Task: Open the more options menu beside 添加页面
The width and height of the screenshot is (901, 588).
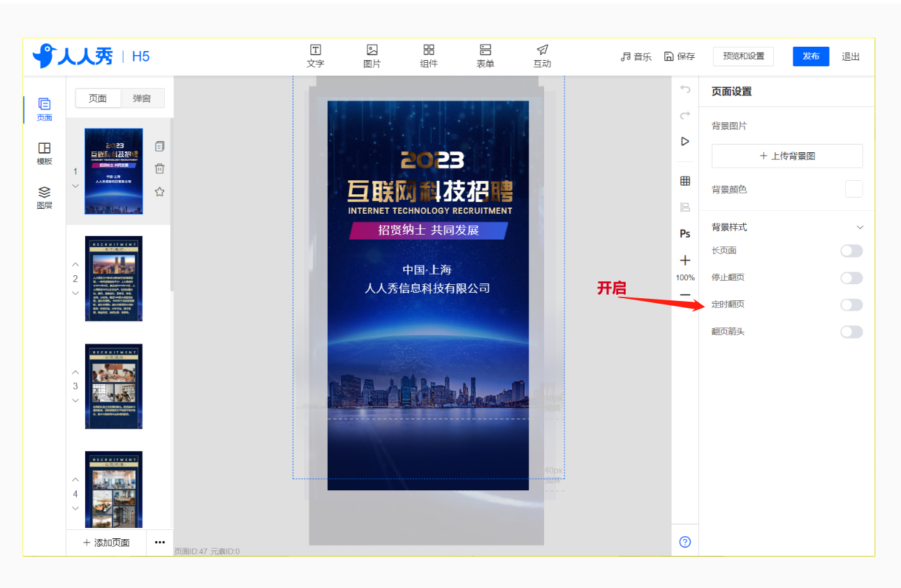Action: point(159,542)
